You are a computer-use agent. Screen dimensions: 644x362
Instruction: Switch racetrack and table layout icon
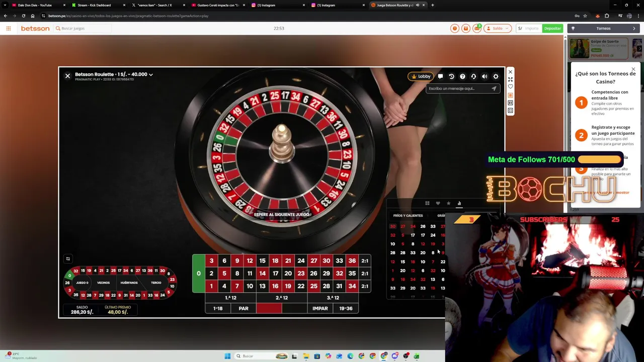click(x=68, y=259)
